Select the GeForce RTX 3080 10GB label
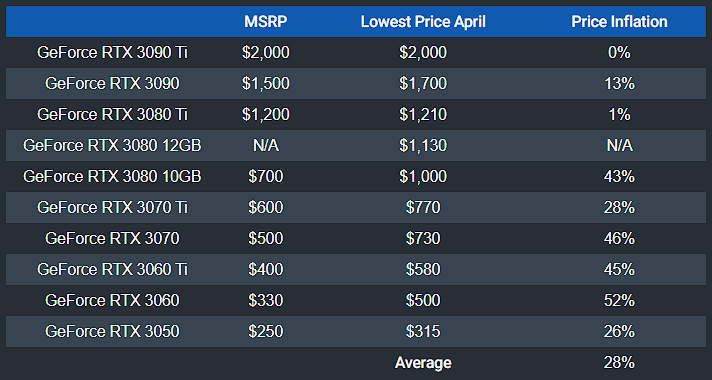The width and height of the screenshot is (712, 380). click(x=112, y=177)
